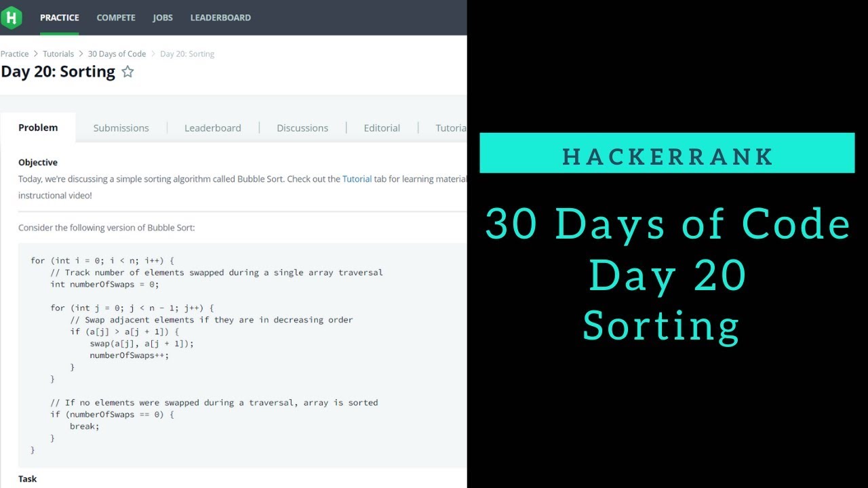
Task: Go to the JOBS page
Action: pos(163,18)
